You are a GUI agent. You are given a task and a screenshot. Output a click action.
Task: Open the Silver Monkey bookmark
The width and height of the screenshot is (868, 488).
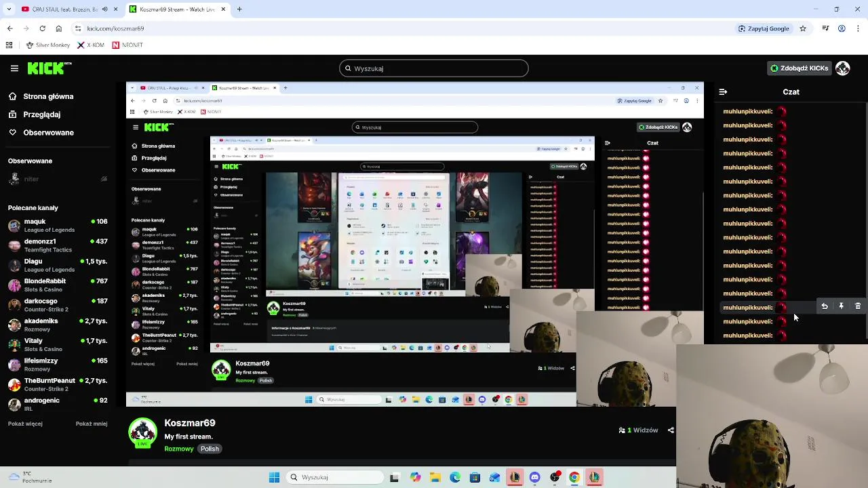point(48,45)
